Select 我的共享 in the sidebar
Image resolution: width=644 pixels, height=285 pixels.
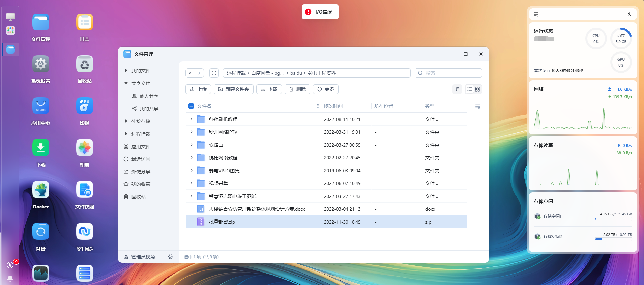(149, 109)
